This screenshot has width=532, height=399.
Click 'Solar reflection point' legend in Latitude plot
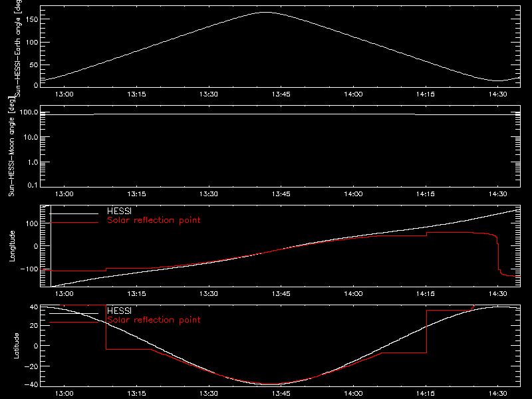tap(154, 320)
